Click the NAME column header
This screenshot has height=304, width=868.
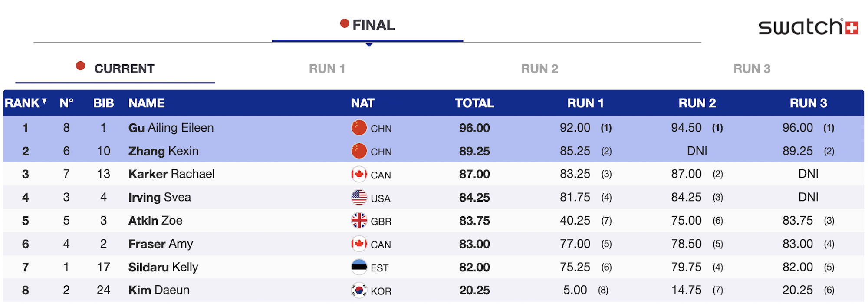146,103
